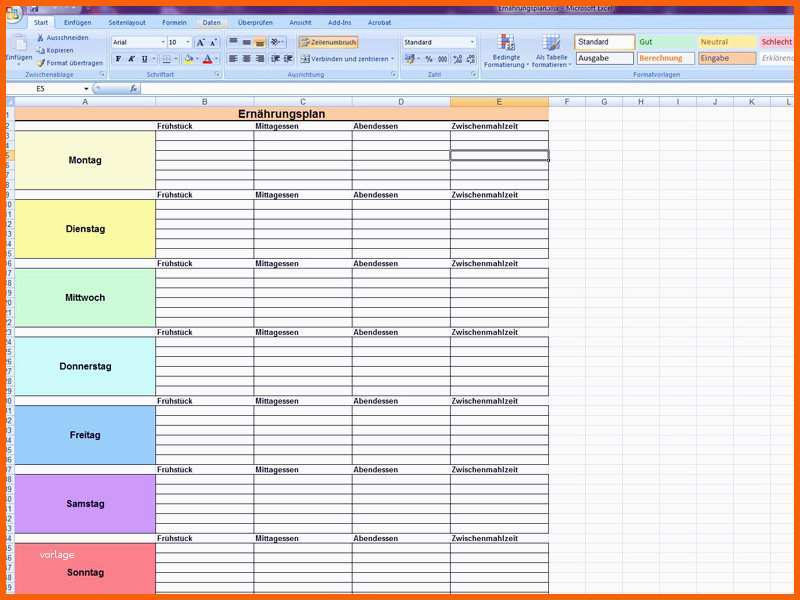
Task: Click the Office button logo
Action: coord(13,13)
